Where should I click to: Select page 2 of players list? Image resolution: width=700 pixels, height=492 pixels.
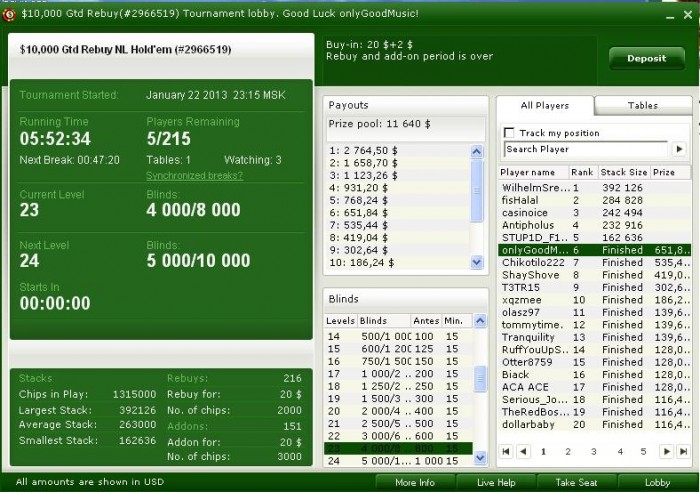568,451
